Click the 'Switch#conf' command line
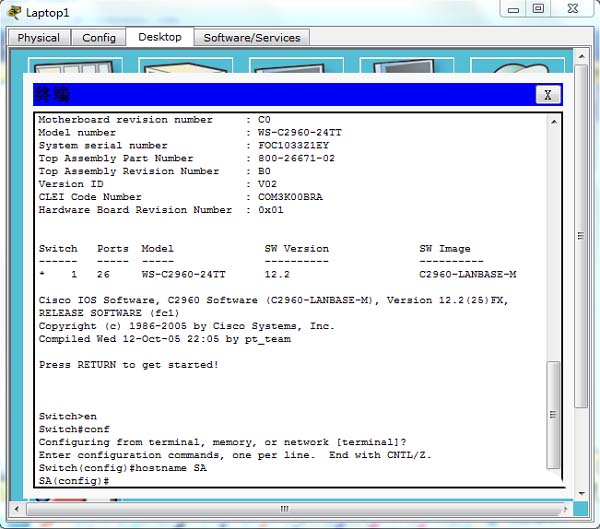This screenshot has height=529, width=600. [x=74, y=429]
